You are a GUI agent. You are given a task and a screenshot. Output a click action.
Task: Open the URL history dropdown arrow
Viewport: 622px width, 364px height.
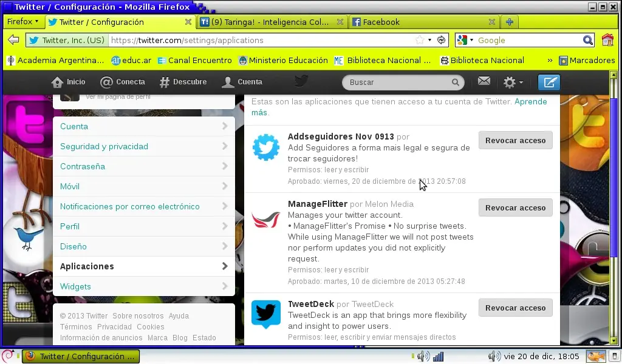429,40
